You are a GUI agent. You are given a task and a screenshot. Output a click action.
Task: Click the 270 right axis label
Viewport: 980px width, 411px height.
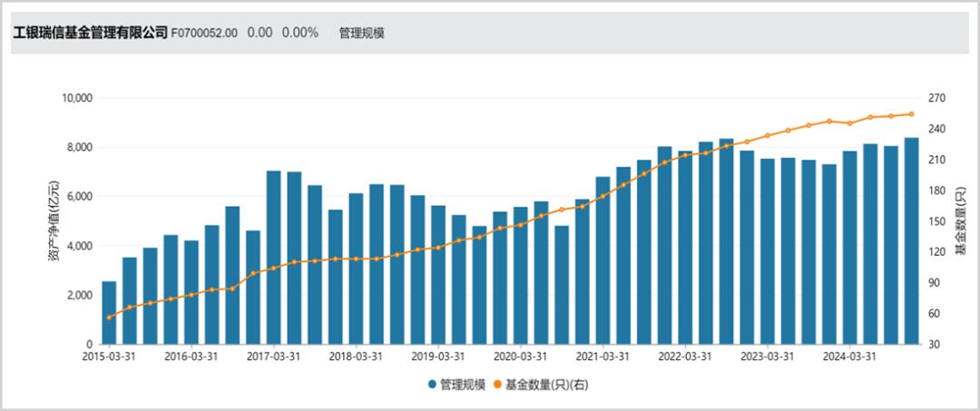(x=938, y=98)
